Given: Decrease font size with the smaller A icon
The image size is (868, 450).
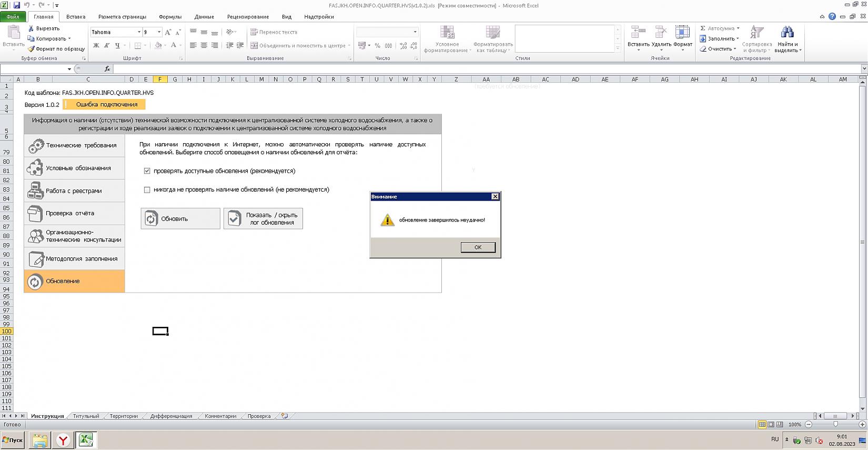Looking at the screenshot, I should pyautogui.click(x=178, y=32).
